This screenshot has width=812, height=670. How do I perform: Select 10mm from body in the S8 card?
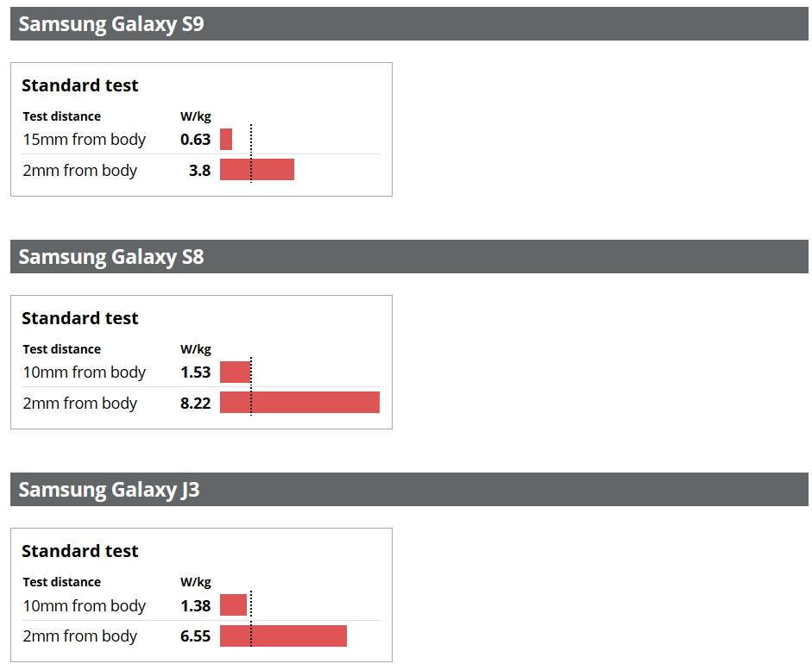point(85,373)
